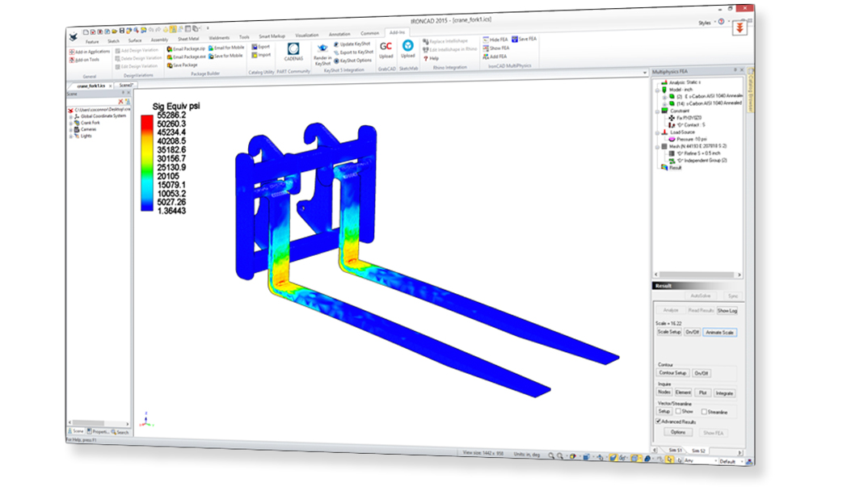Check the Streamline checkbox
This screenshot has width=868, height=495.
coord(704,411)
